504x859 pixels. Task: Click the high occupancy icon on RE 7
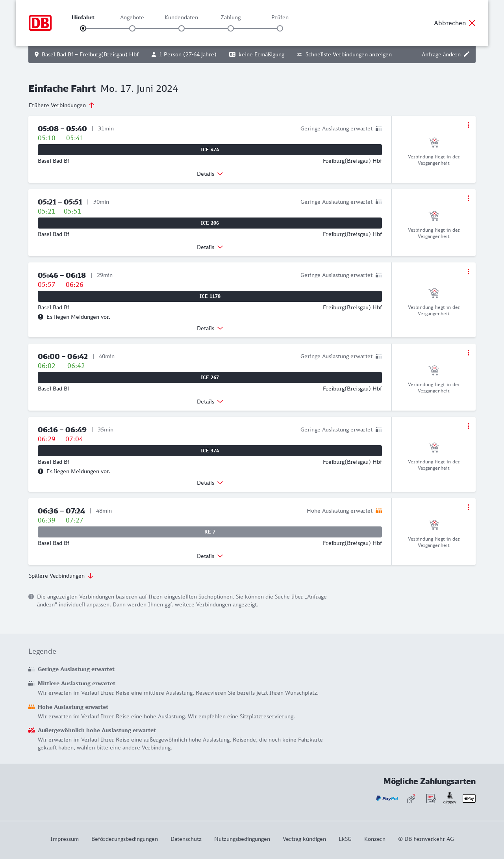[x=379, y=511]
